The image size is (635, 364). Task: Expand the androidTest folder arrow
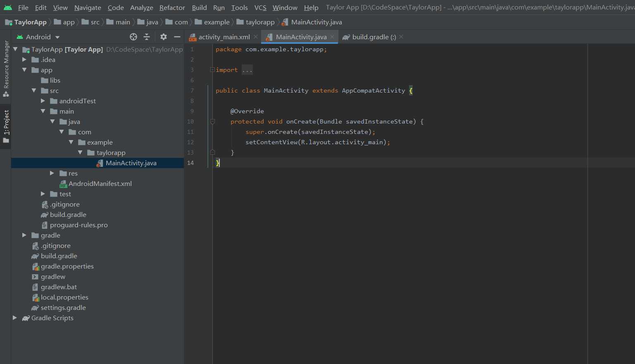pyautogui.click(x=43, y=101)
